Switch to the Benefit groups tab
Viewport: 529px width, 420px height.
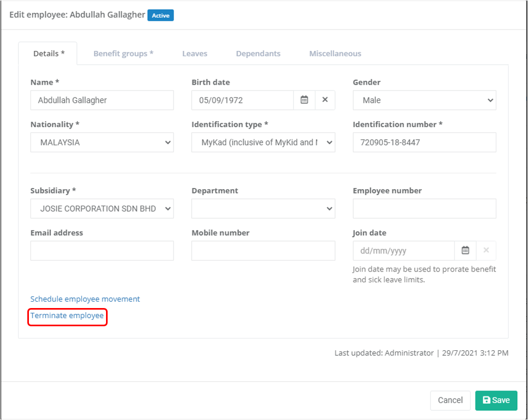(x=123, y=54)
